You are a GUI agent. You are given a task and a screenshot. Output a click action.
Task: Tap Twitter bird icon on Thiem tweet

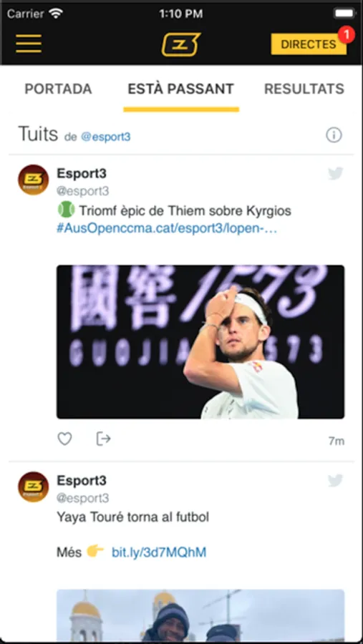point(336,174)
